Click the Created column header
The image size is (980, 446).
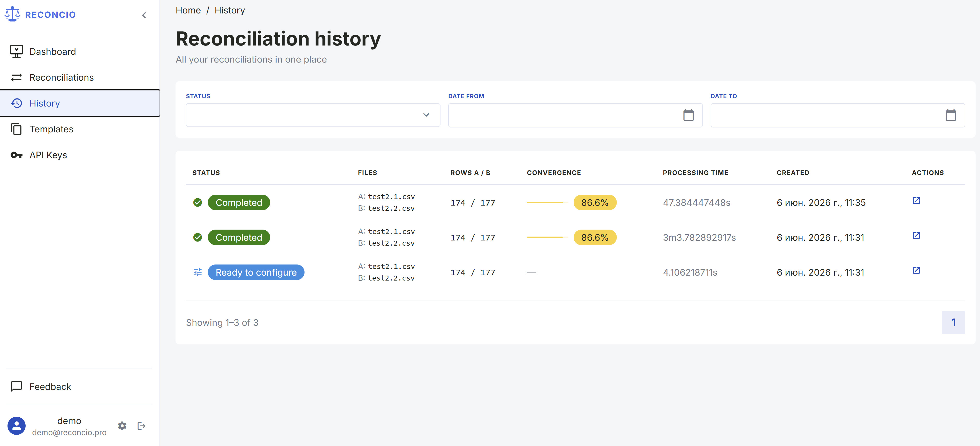click(x=793, y=173)
